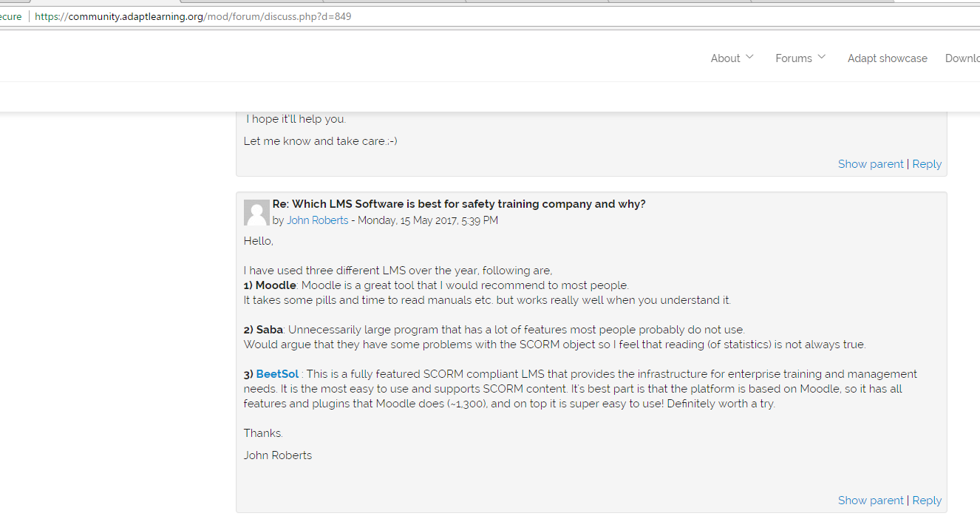Click the Secure site indicator in address bar
980x519 pixels.
(x=10, y=16)
